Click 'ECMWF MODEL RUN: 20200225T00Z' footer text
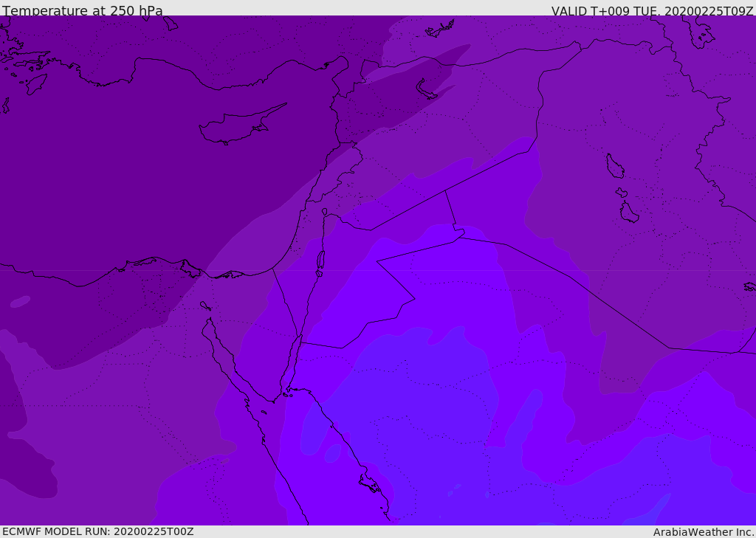 pyautogui.click(x=98, y=531)
